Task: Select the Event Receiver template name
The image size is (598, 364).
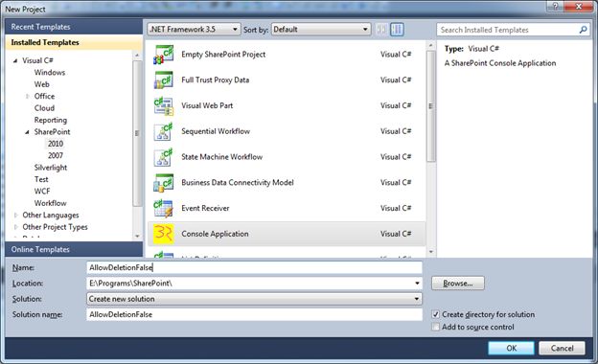Action: [205, 208]
